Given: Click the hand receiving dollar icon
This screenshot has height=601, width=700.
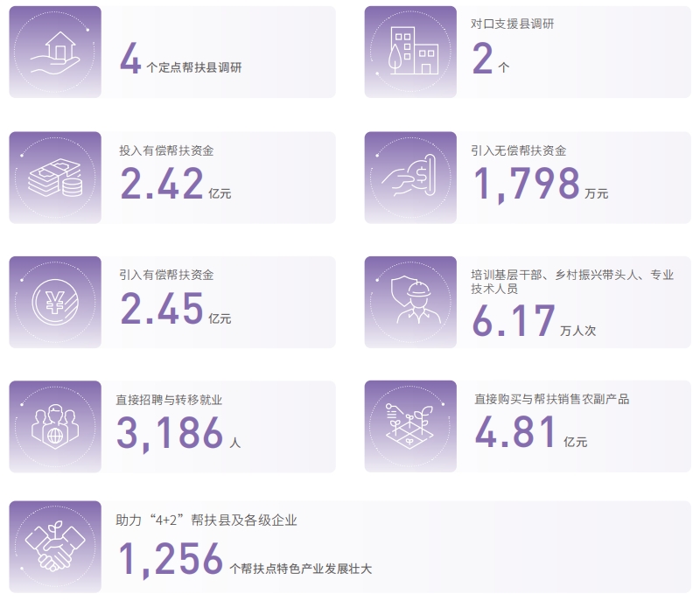Looking at the screenshot, I should 410,177.
